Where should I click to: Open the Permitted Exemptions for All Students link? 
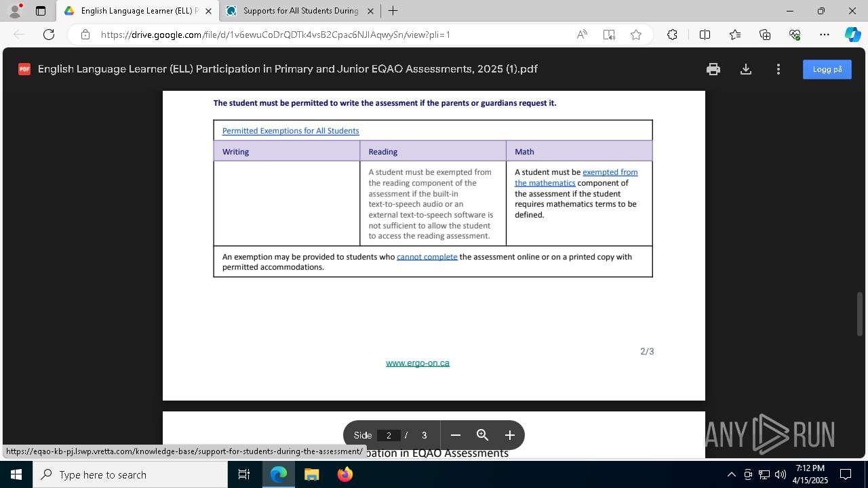coord(290,131)
